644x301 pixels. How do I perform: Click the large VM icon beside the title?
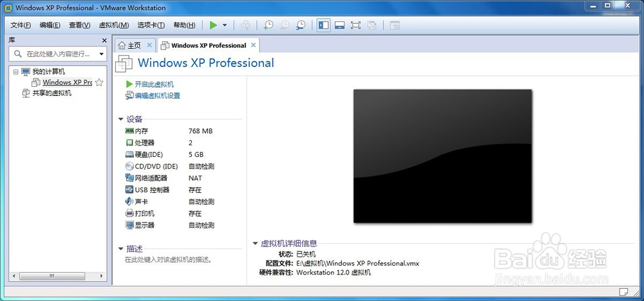tap(124, 63)
